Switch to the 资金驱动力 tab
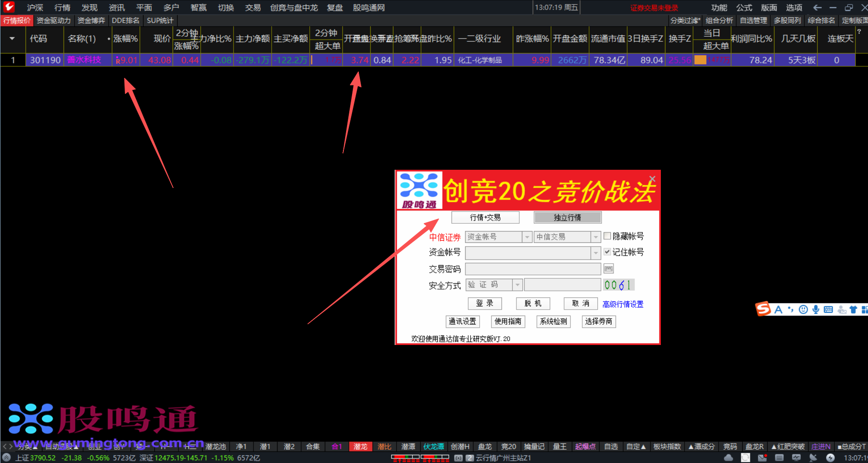This screenshot has width=868, height=463. click(54, 20)
